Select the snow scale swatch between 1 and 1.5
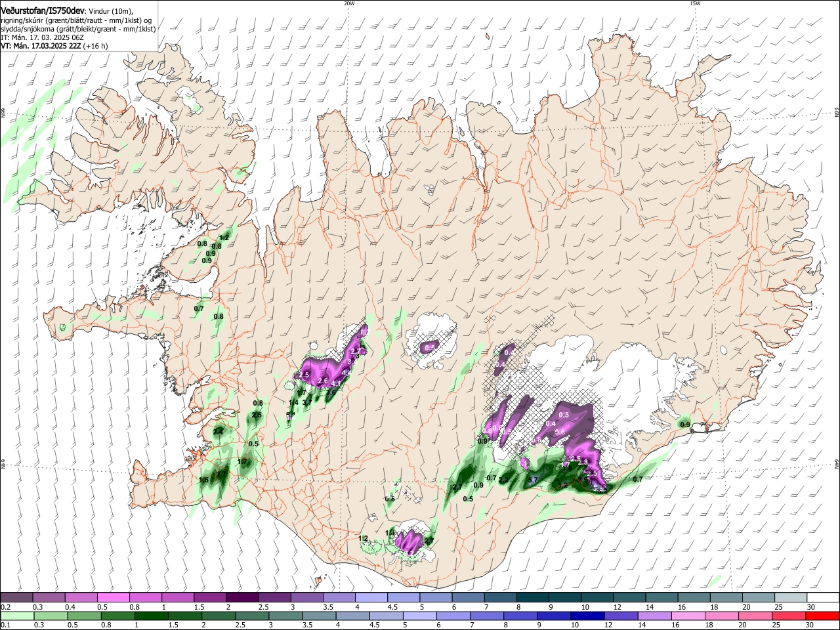The image size is (840, 630). pos(178,597)
